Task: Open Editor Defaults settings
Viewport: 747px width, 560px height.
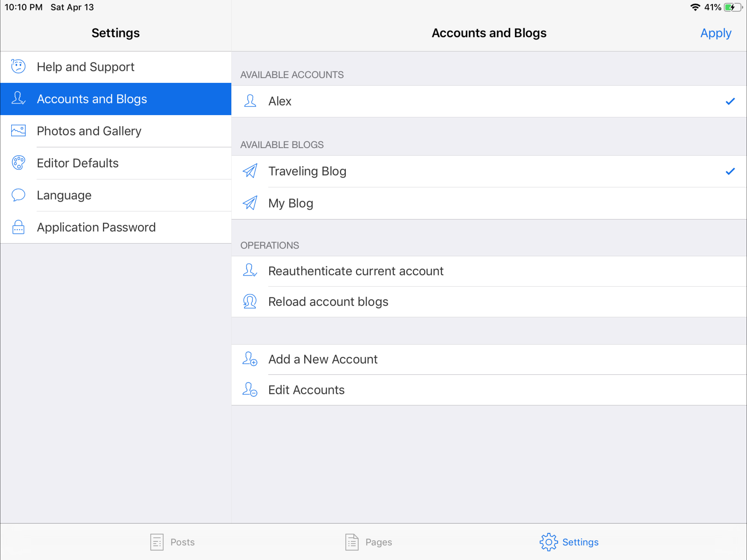Action: pyautogui.click(x=116, y=163)
